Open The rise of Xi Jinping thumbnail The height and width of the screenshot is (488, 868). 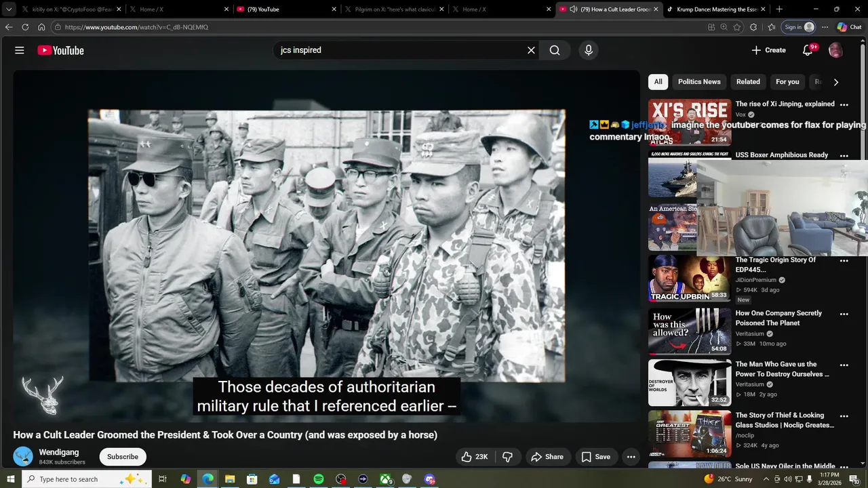tap(690, 122)
